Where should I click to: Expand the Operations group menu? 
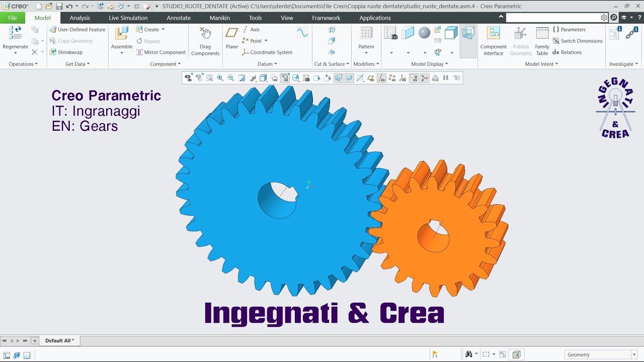(23, 64)
